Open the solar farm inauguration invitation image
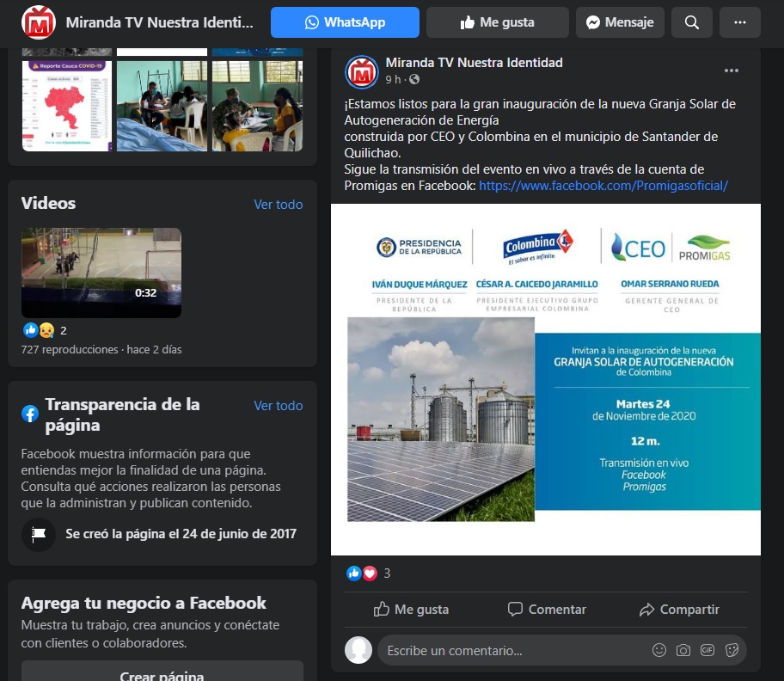The width and height of the screenshot is (784, 681). pos(546,379)
